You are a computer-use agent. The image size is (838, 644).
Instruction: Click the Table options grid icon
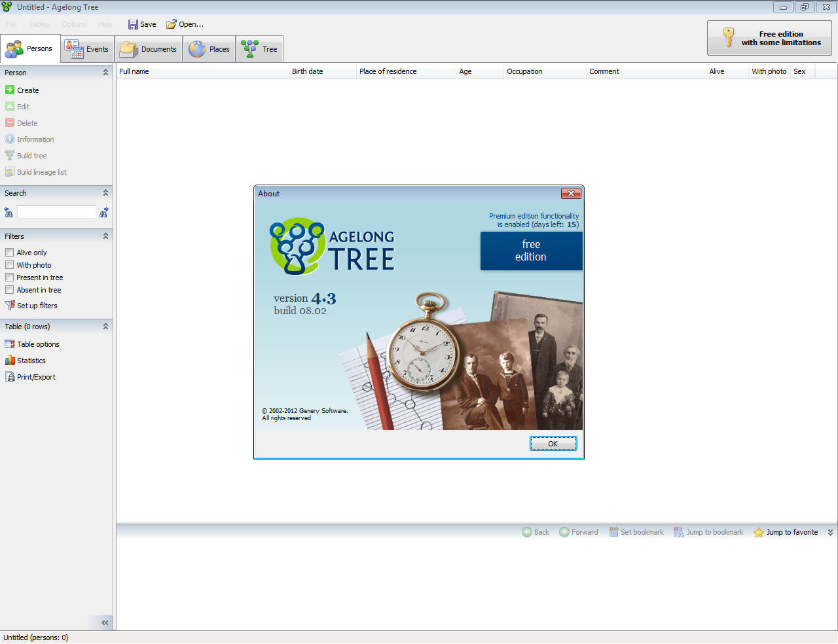coord(10,344)
